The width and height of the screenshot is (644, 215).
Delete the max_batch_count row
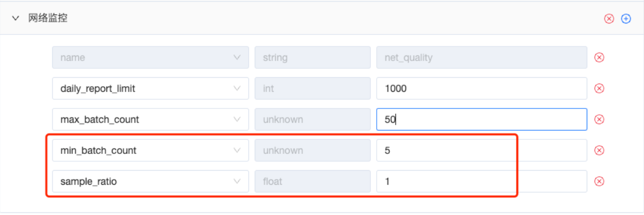click(x=599, y=120)
